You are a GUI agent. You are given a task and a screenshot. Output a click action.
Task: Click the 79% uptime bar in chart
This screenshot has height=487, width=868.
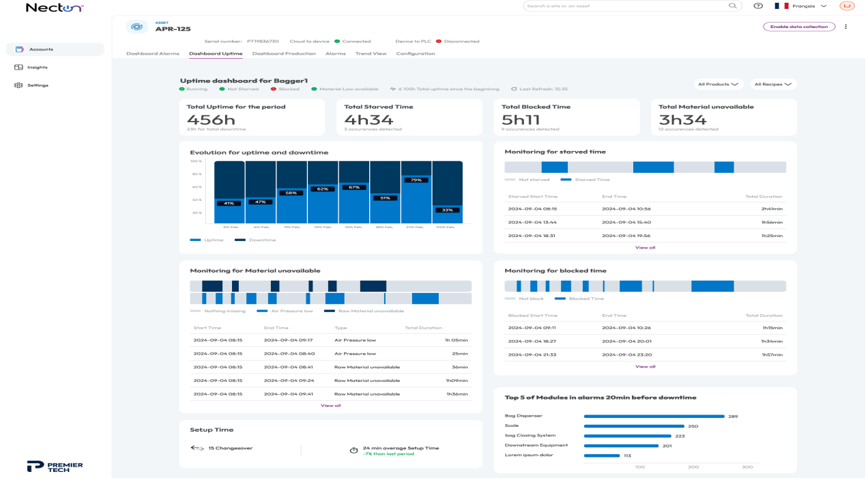click(x=416, y=201)
